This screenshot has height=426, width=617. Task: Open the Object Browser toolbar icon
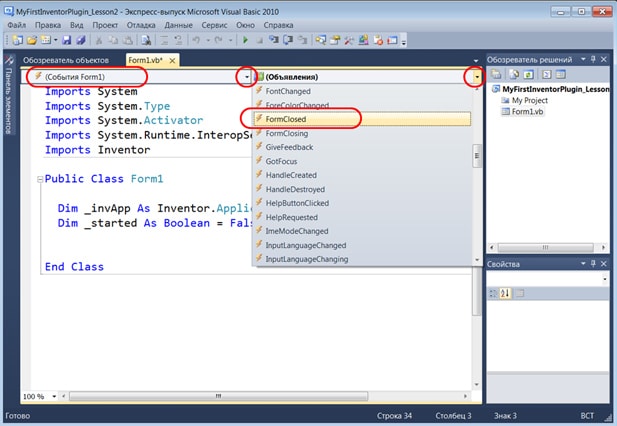click(x=364, y=40)
